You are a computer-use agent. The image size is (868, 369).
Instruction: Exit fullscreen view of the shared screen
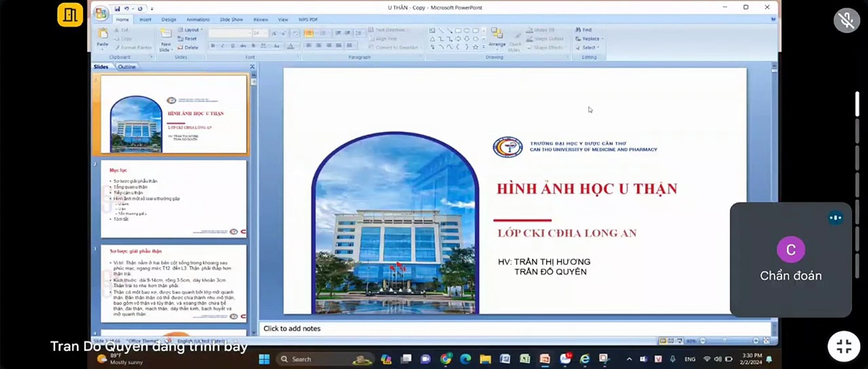pos(843,346)
